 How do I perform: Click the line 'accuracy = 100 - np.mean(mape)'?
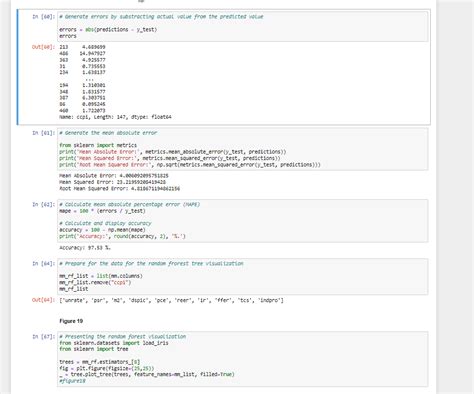pos(102,230)
